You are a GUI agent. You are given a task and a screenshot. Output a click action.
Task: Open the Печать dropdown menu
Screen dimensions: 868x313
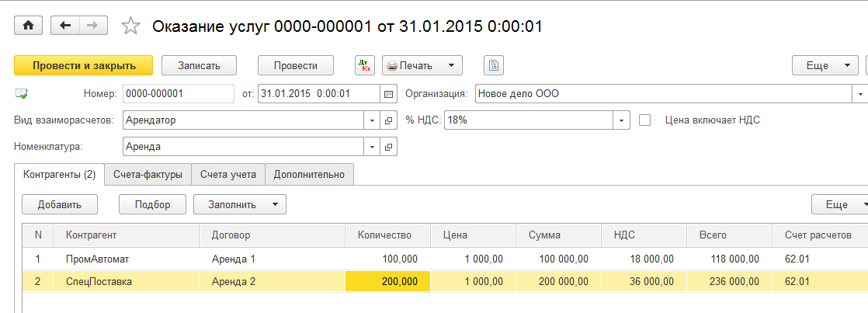(x=422, y=65)
